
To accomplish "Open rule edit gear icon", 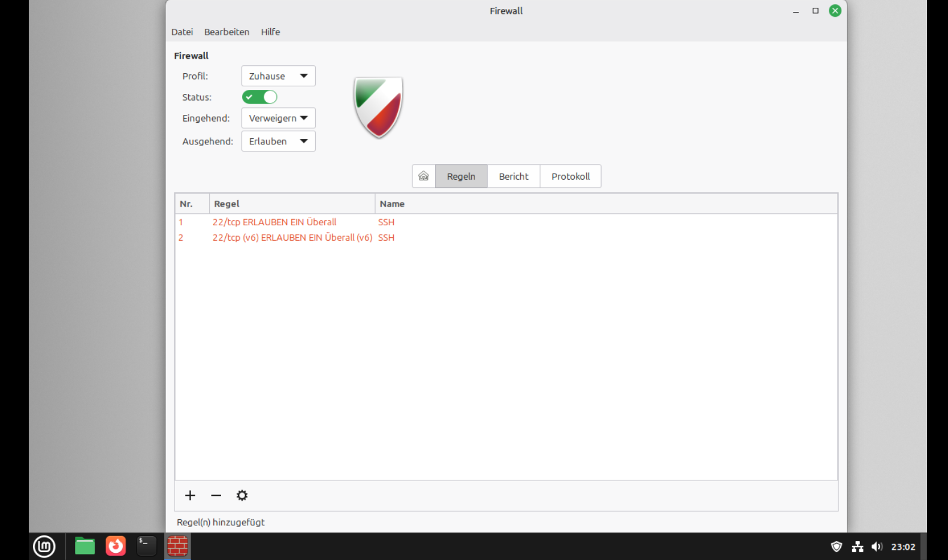I will (242, 495).
